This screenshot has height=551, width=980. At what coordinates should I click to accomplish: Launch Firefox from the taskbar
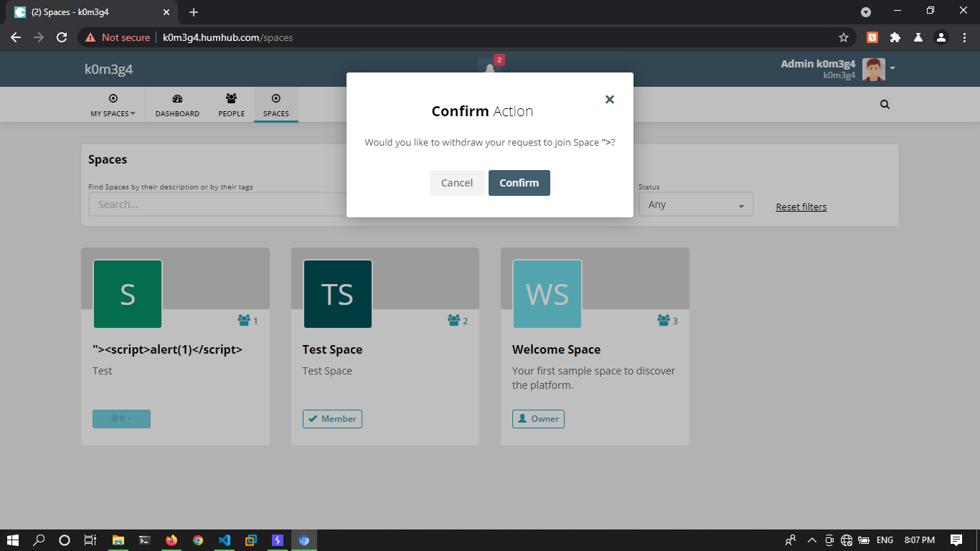point(171,540)
